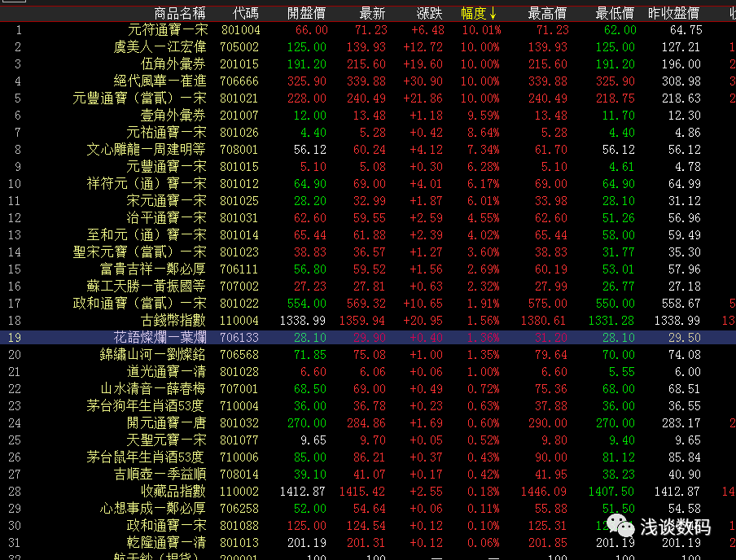The height and width of the screenshot is (560, 736).
Task: Click code 705002 in the 代碼 column
Action: (x=239, y=47)
